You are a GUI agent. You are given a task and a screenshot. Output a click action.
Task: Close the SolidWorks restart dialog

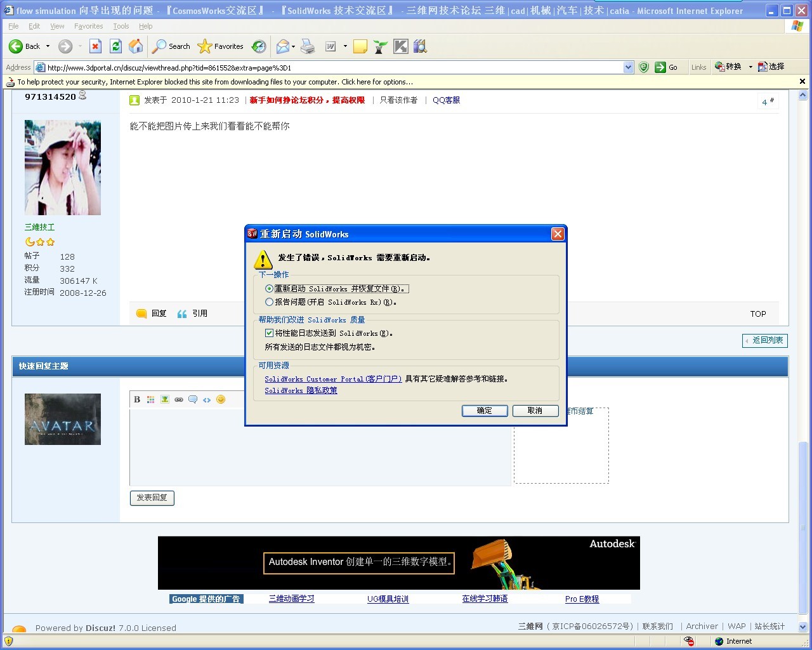click(x=558, y=234)
